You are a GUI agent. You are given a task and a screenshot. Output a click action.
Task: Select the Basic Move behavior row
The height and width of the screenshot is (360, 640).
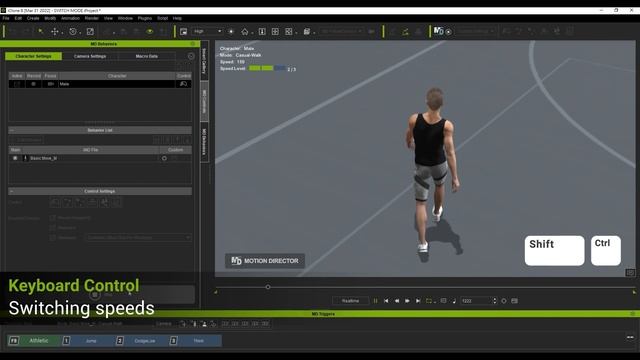tap(100, 158)
